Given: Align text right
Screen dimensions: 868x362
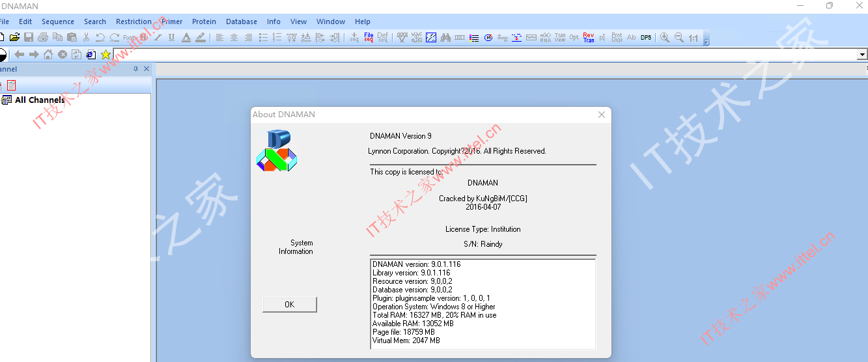Looking at the screenshot, I should coord(248,38).
